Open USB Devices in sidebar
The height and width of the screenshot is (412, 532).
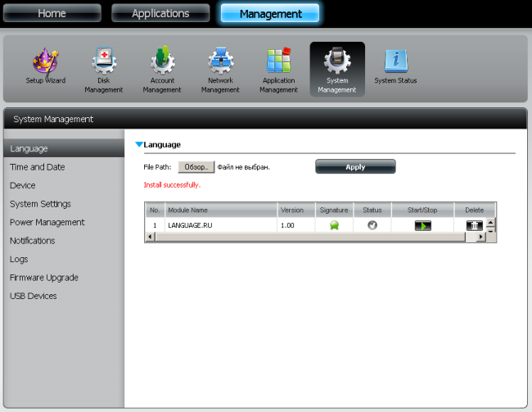point(34,296)
